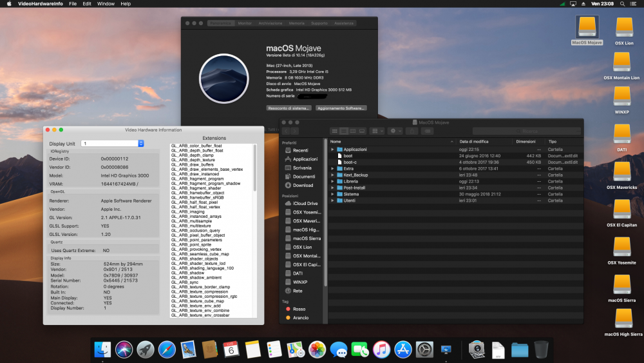Expand the Libreria folder row
644x363 pixels.
pos(332,181)
